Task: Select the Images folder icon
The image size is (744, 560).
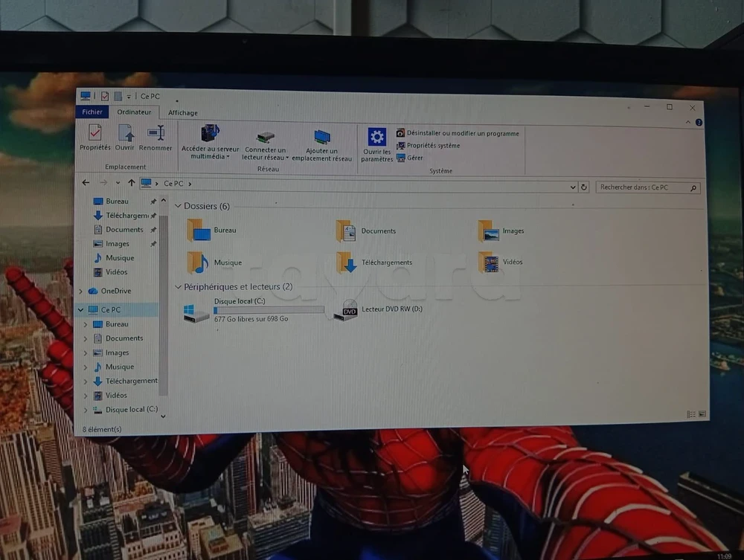Action: [x=488, y=231]
